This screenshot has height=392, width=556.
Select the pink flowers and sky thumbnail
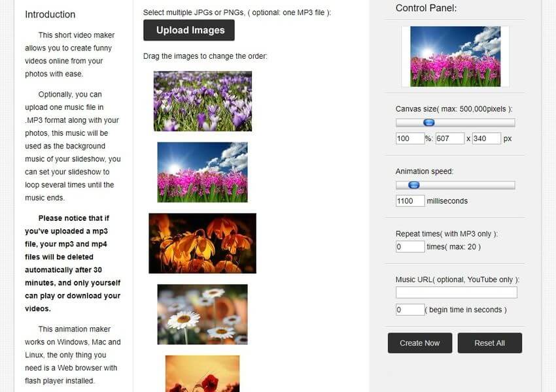click(x=203, y=172)
